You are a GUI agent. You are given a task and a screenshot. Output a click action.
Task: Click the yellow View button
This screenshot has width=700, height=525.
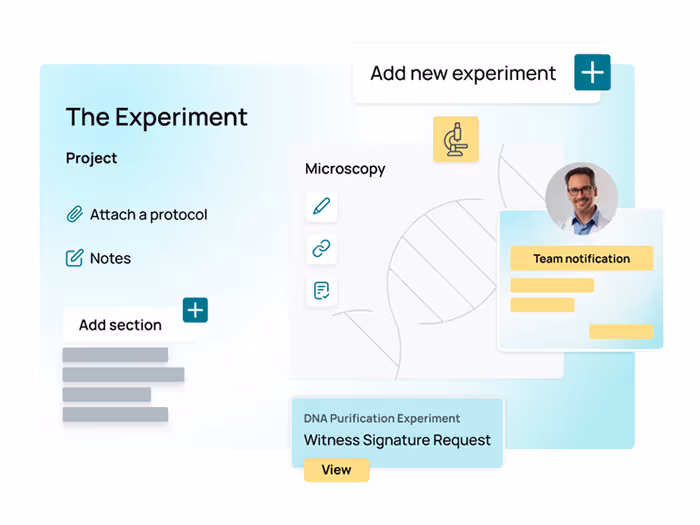coord(337,470)
